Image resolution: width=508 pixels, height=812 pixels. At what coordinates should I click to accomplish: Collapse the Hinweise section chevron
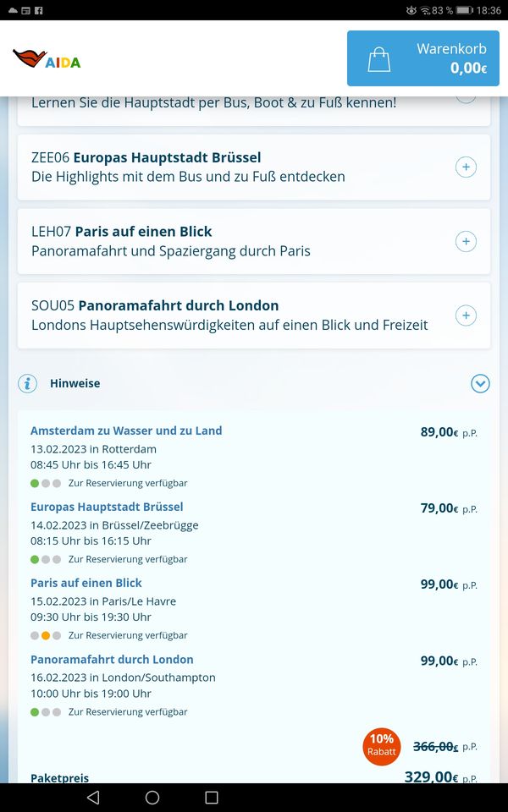[480, 384]
